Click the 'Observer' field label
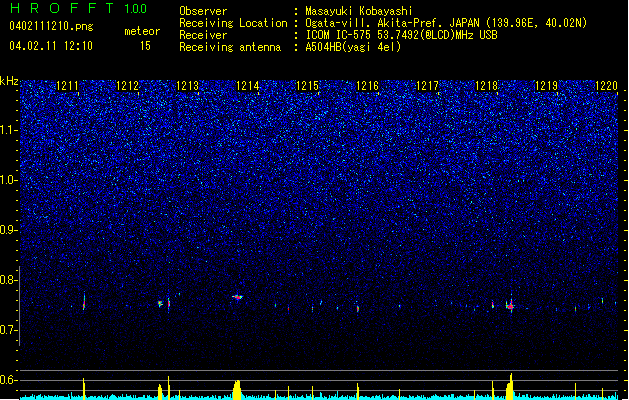The height and width of the screenshot is (400, 629). [203, 11]
